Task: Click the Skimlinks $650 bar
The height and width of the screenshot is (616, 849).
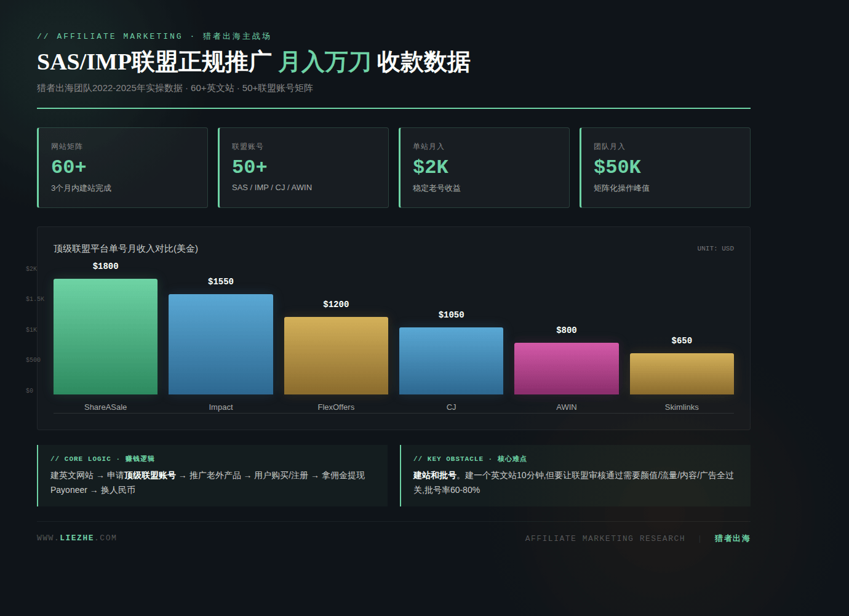Action: coord(682,374)
